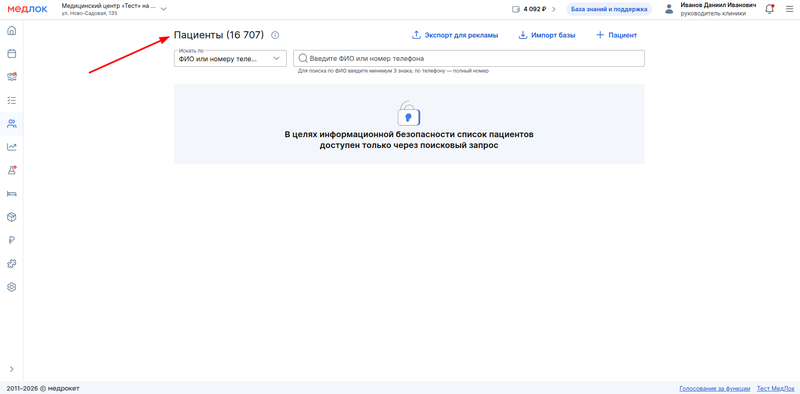This screenshot has height=394, width=800.
Task: Open the ruble finance icon in sidebar
Action: pyautogui.click(x=11, y=240)
